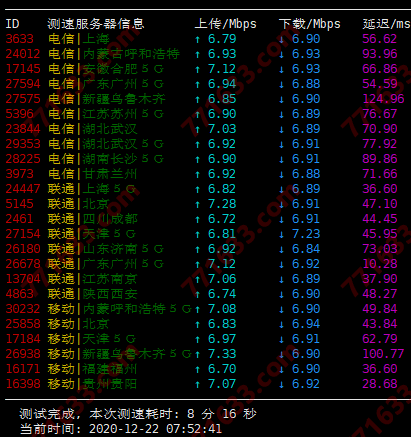Screen dimensions: 411x437
Task: Click the download arrow in row 26180
Action: click(282, 249)
